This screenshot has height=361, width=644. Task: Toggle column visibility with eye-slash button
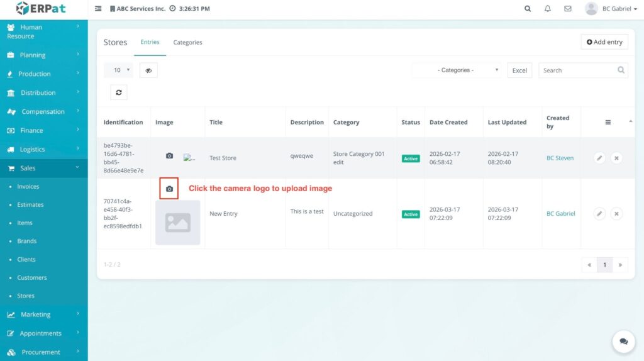click(148, 70)
